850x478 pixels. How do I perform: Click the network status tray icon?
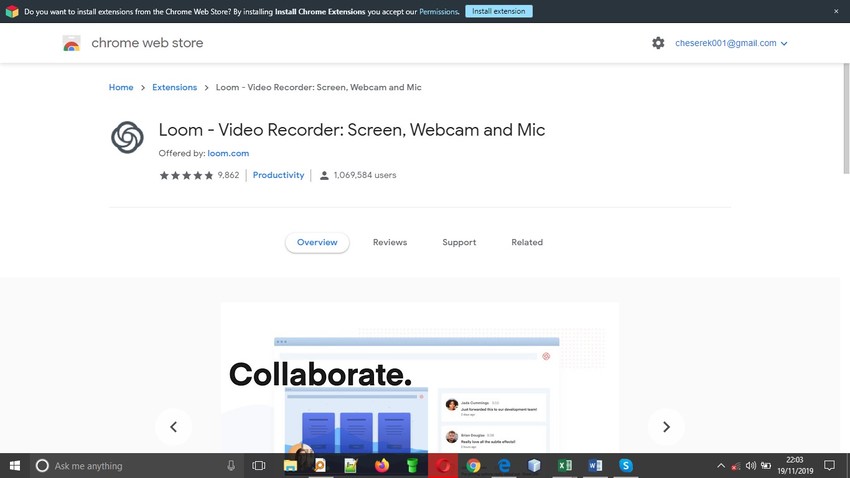736,466
